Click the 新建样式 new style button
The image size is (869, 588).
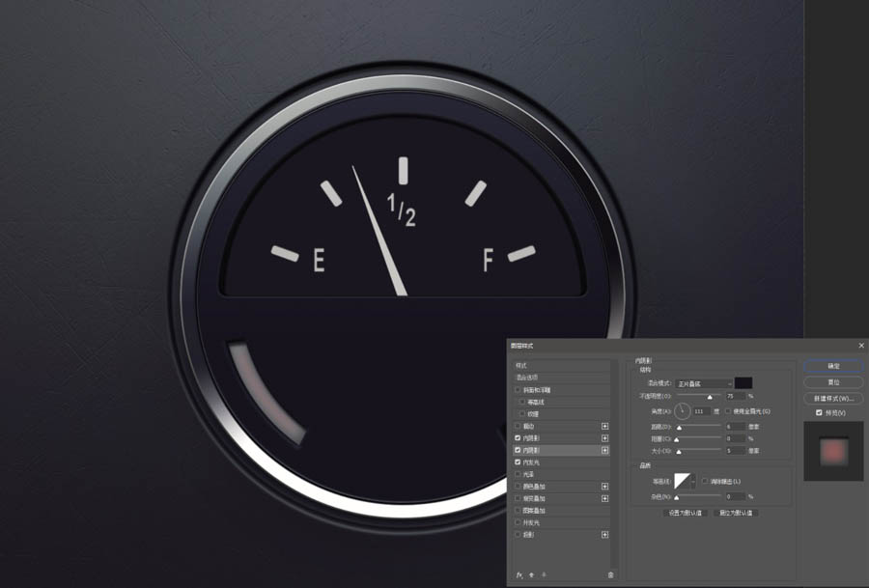(833, 399)
